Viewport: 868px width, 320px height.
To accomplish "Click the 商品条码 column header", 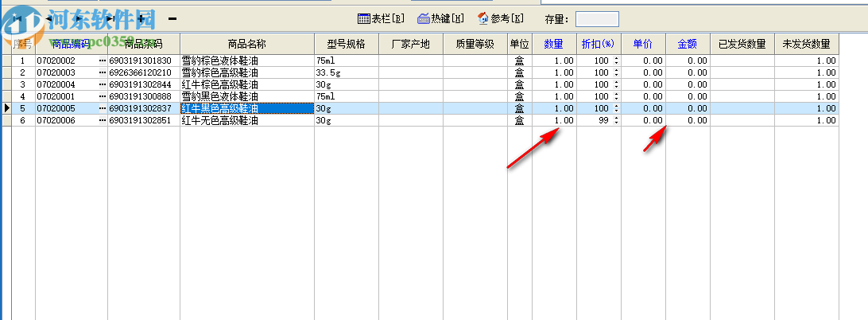I will [144, 45].
